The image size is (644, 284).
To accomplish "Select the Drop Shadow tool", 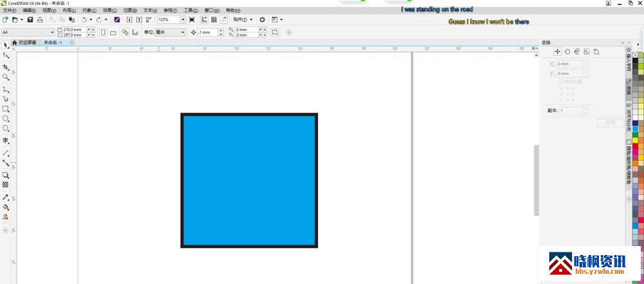I will click(5, 175).
